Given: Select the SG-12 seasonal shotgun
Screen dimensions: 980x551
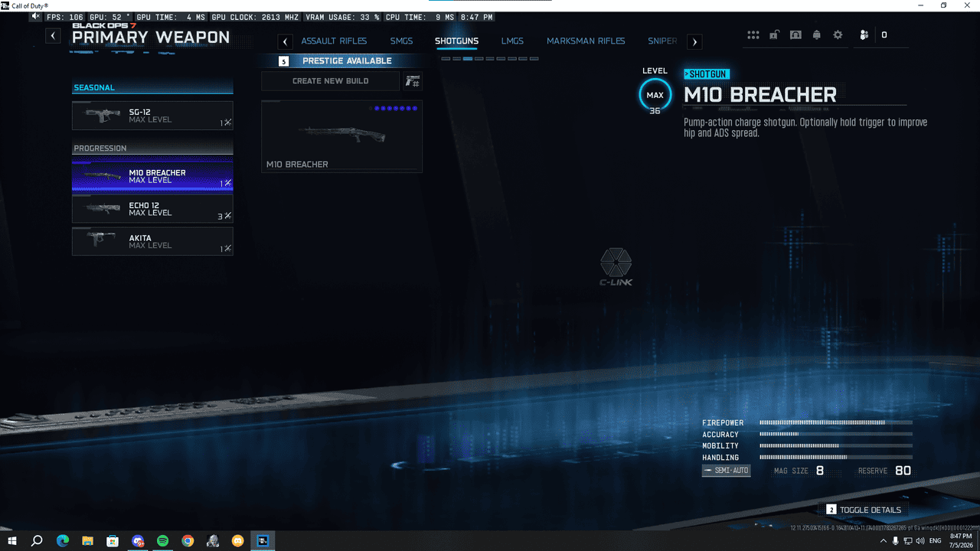Looking at the screenshot, I should 152,116.
